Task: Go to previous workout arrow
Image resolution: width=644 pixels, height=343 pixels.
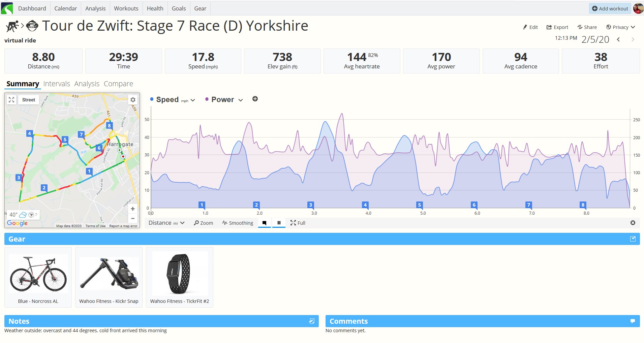Action: pos(618,39)
